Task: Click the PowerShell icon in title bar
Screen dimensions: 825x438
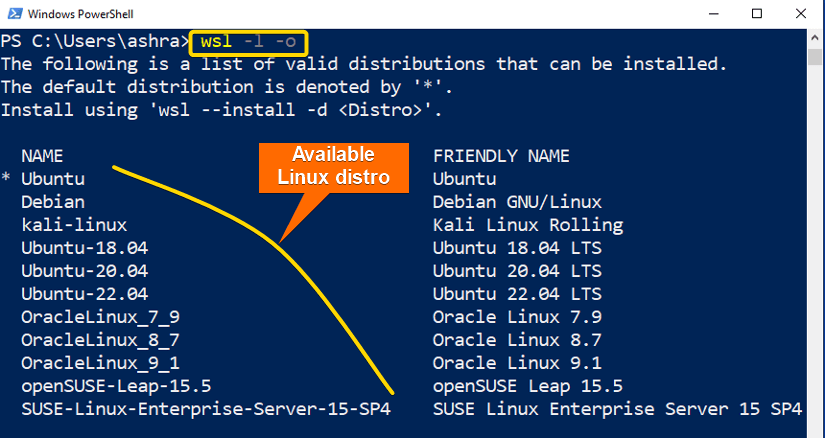Action: tap(15, 14)
